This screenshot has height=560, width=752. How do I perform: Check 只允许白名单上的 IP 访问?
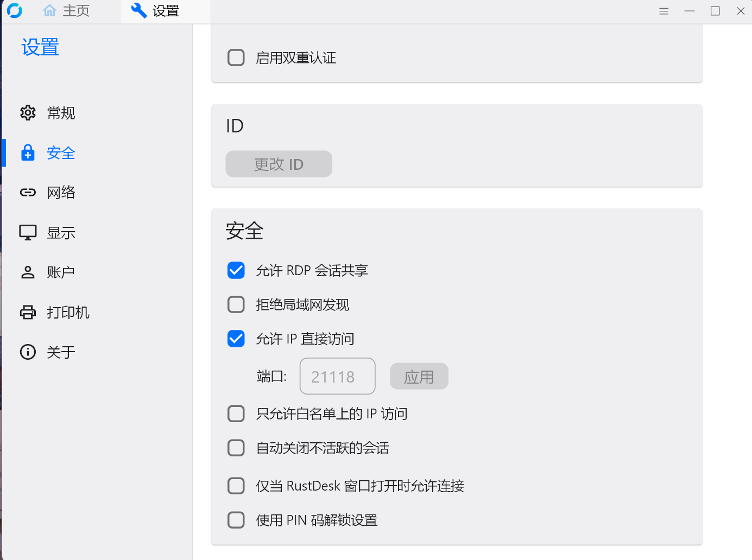[x=236, y=413]
